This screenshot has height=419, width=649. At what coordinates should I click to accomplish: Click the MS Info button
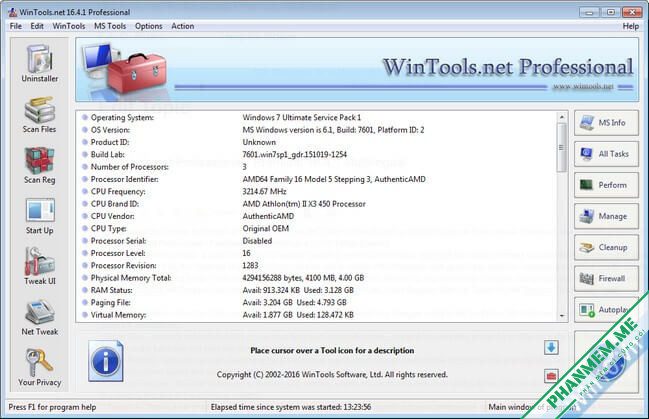[606, 123]
